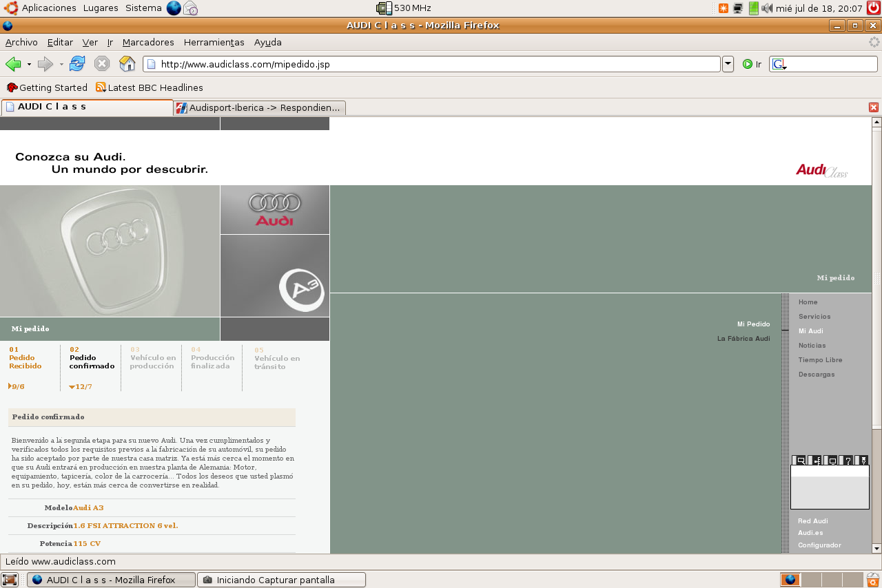Open the Google search engine selector
882x588 pixels.
coord(779,64)
